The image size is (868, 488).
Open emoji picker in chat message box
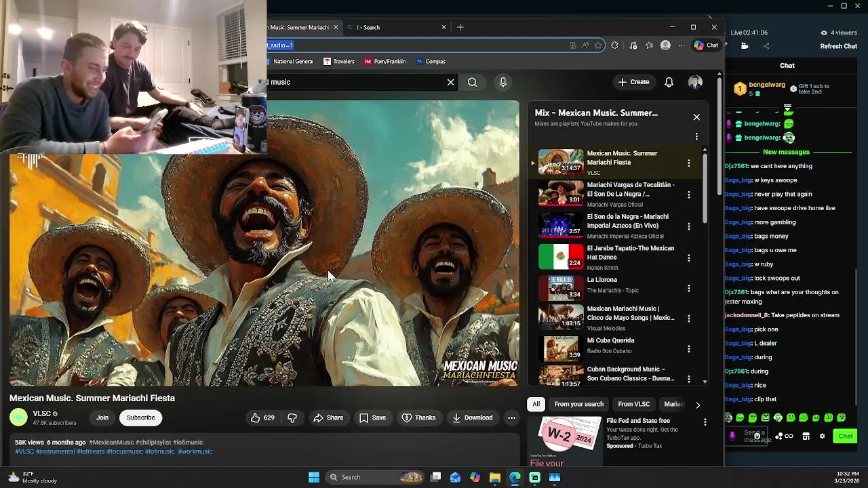pyautogui.click(x=758, y=436)
